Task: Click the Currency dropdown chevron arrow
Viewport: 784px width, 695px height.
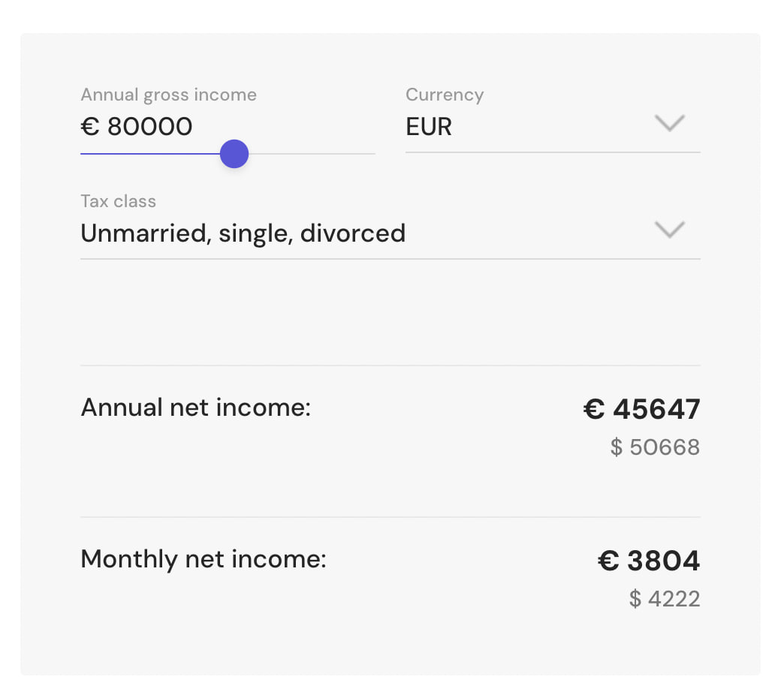Action: (x=669, y=123)
